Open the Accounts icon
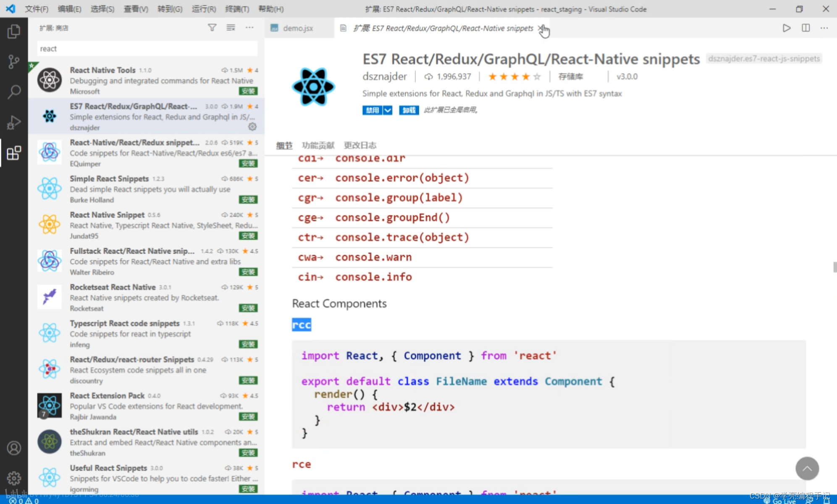837x504 pixels. (x=13, y=448)
